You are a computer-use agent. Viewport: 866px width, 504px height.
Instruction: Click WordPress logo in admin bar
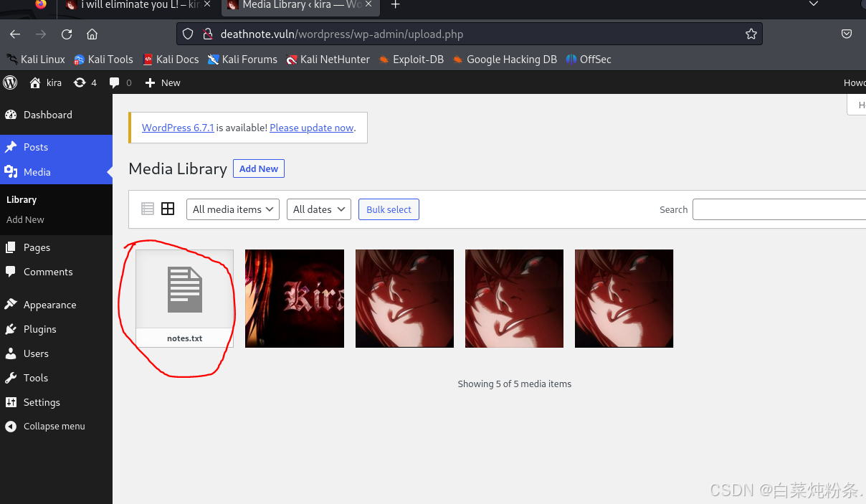click(10, 82)
